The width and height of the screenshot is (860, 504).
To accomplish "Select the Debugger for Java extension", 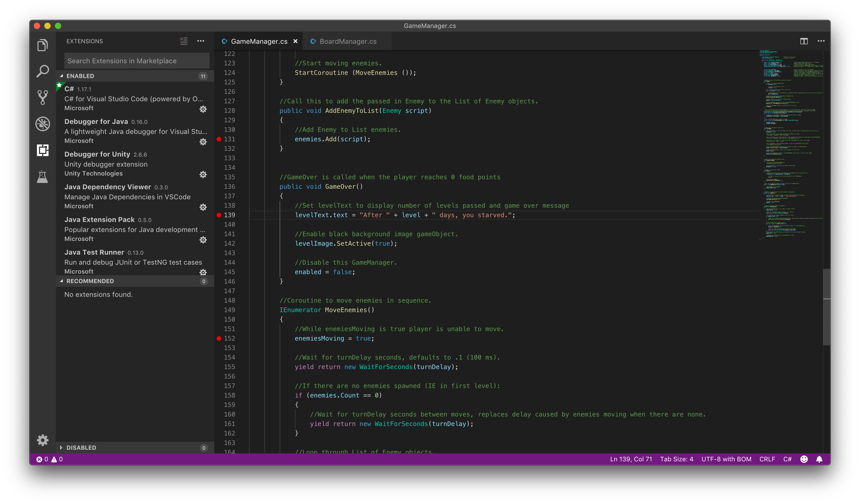I will pyautogui.click(x=135, y=131).
